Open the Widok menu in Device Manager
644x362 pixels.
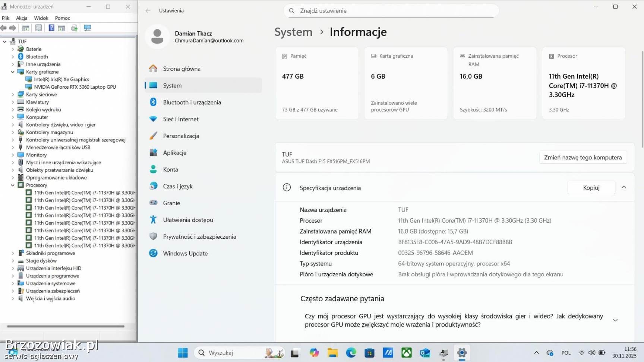[x=41, y=18]
